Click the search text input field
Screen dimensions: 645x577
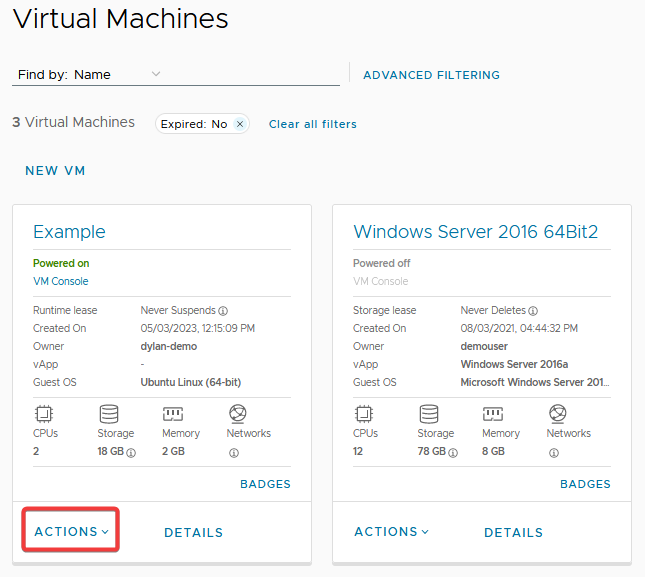point(250,74)
